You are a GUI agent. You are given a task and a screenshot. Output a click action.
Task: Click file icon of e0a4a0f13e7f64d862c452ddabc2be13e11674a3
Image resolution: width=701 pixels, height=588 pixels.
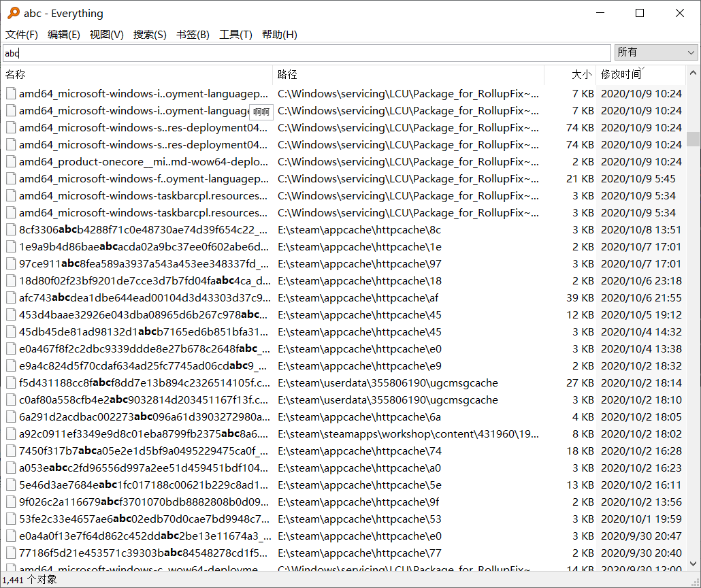[11, 536]
